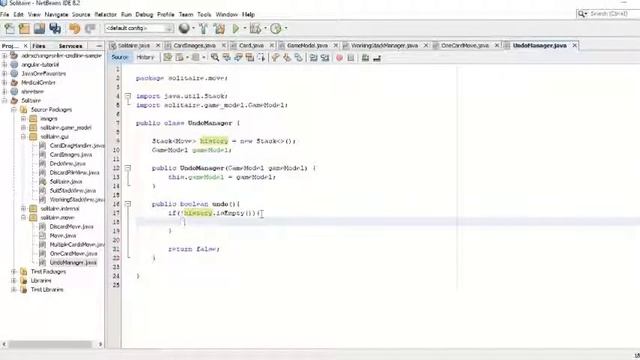Collapse the Solitaire project node
Screen dimensions: 640x360
pos(4,100)
